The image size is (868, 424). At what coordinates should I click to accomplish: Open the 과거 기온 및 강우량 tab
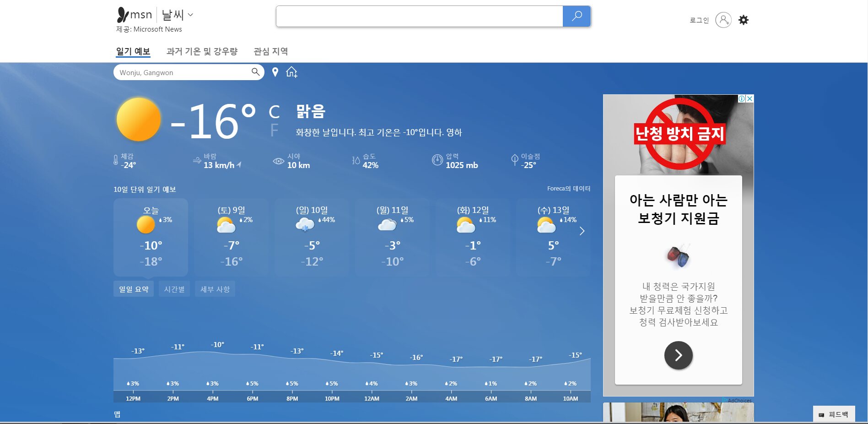click(202, 51)
